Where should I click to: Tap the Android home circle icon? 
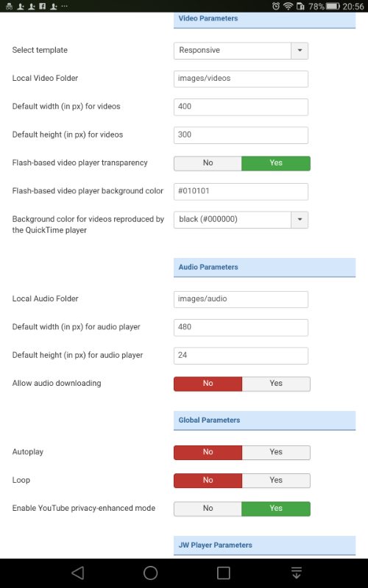(x=151, y=573)
